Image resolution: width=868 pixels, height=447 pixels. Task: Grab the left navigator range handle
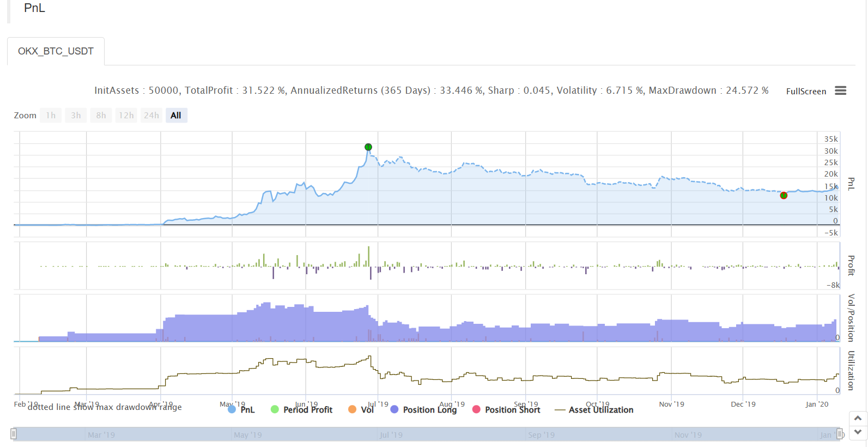14,434
